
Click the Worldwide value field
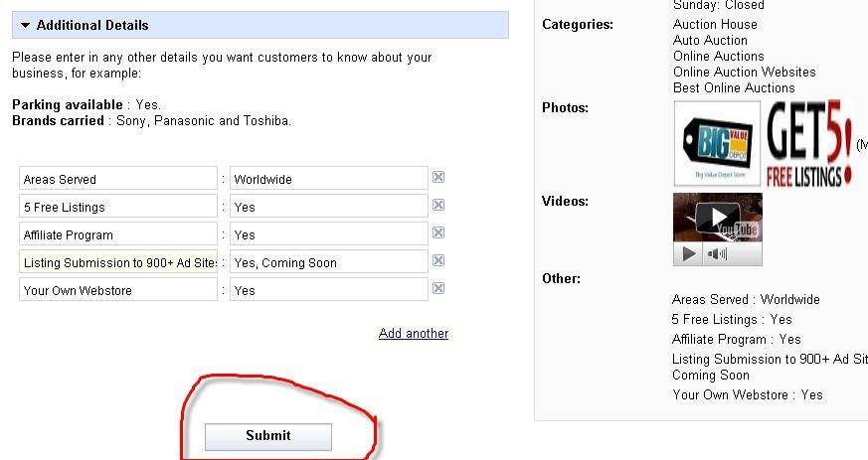point(328,179)
